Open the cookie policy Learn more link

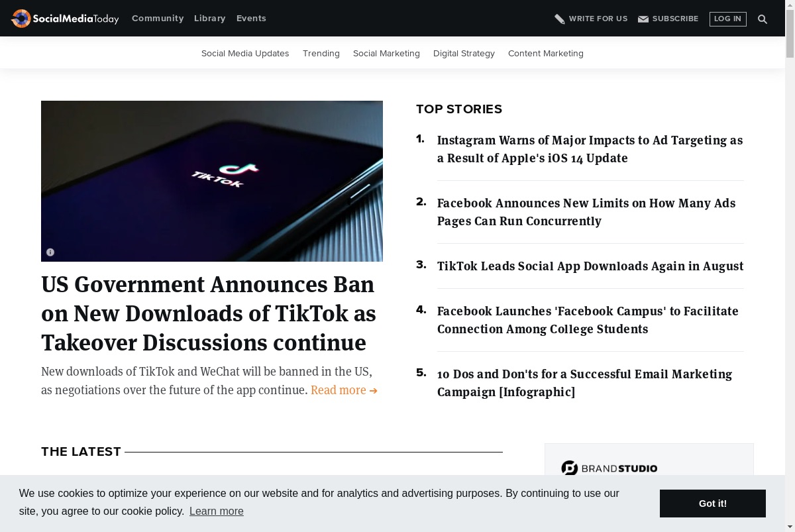coord(217,511)
